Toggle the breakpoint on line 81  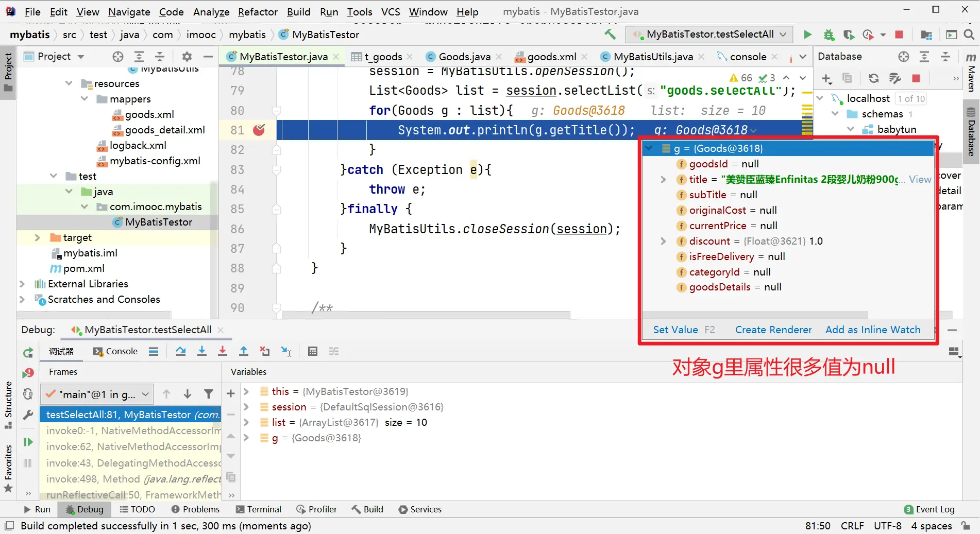click(x=259, y=130)
